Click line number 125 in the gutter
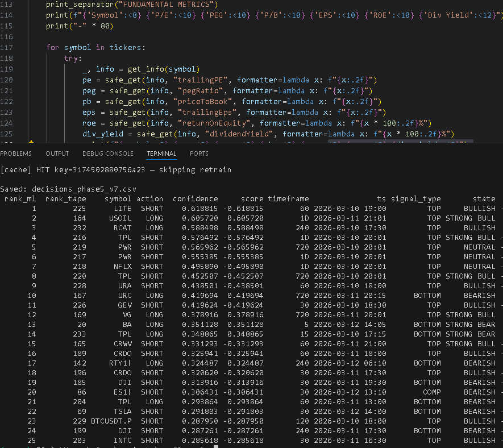 6,134
